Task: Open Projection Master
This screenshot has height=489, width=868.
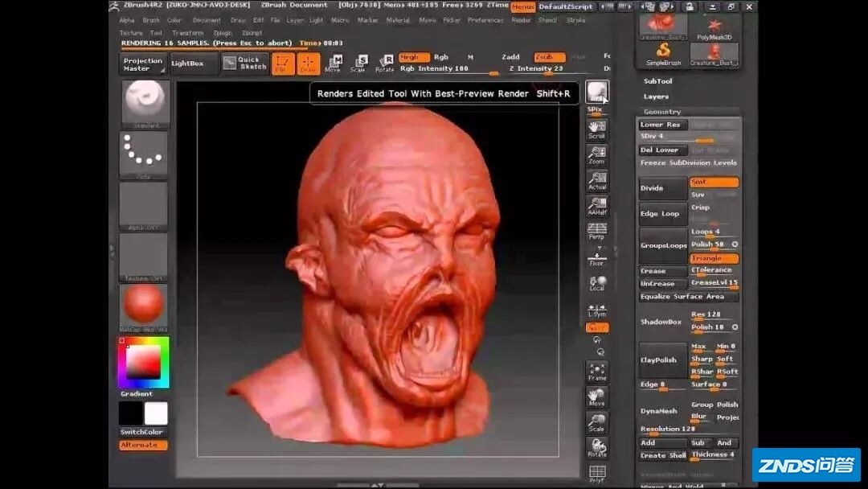Action: click(142, 64)
